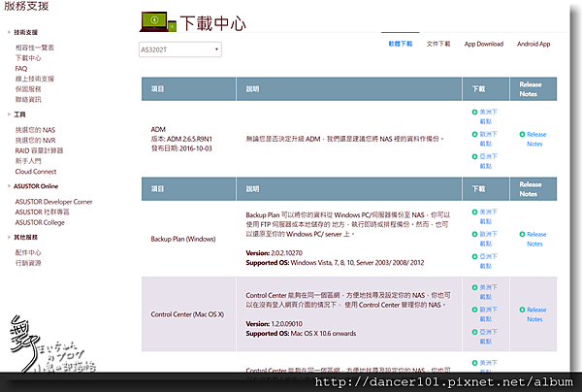Click the ADM 2.6.5.R9N1 version text
Viewport: 582px width, 392px height.
[x=181, y=139]
